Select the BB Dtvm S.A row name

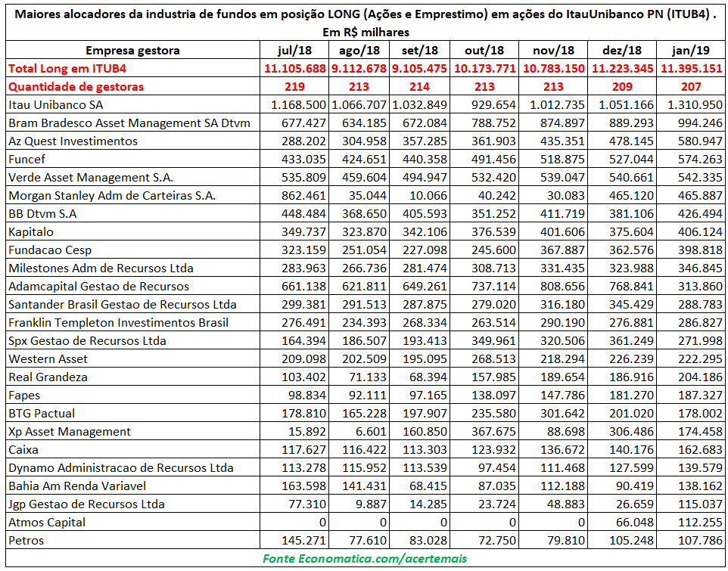pos(42,214)
